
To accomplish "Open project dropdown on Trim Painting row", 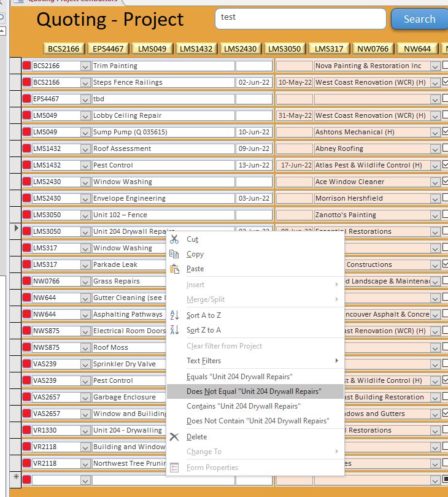I will 85,66.
